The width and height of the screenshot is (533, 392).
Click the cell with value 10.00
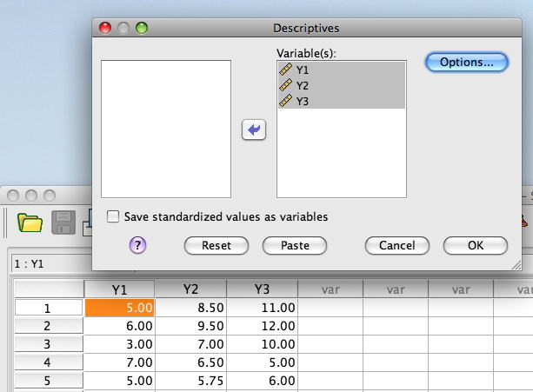coord(262,344)
